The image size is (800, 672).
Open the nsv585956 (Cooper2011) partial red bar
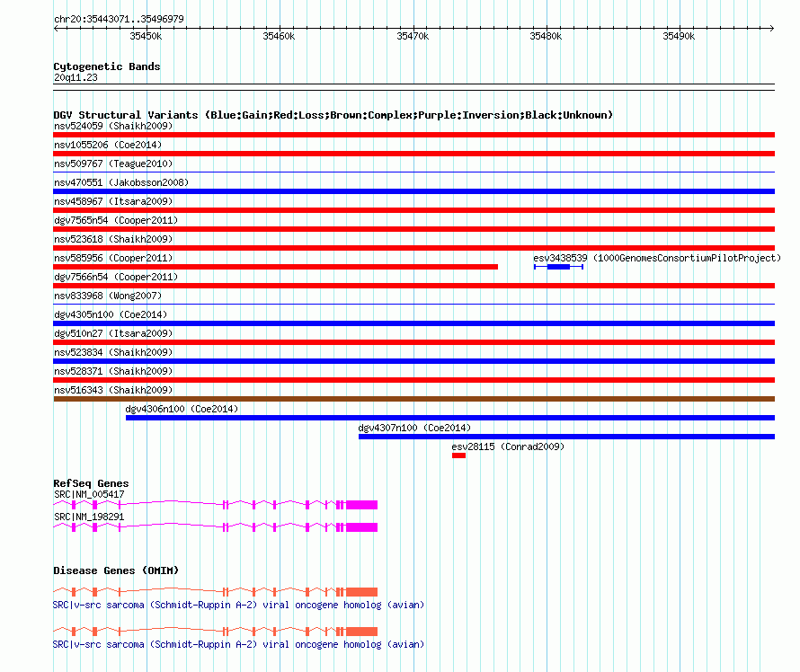pyautogui.click(x=276, y=267)
